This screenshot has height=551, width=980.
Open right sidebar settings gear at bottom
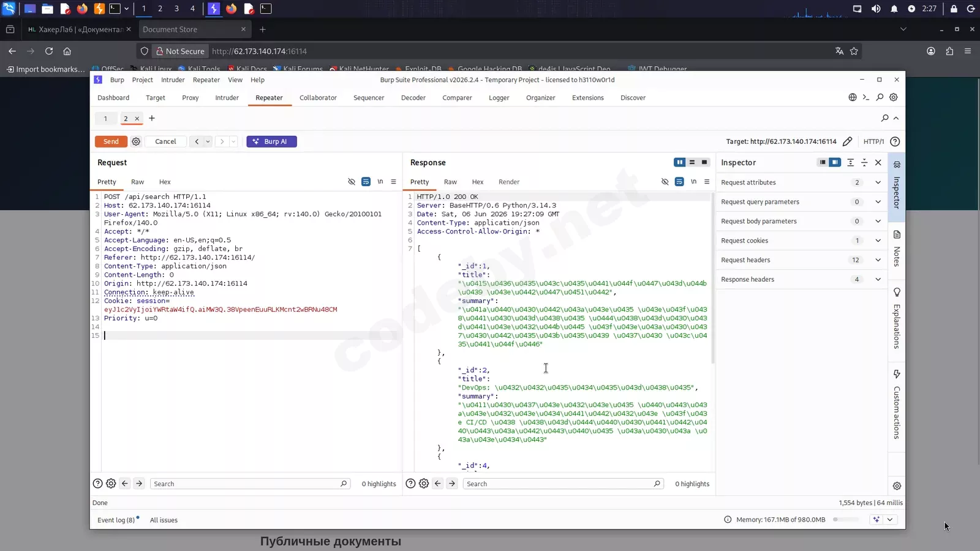pos(897,486)
